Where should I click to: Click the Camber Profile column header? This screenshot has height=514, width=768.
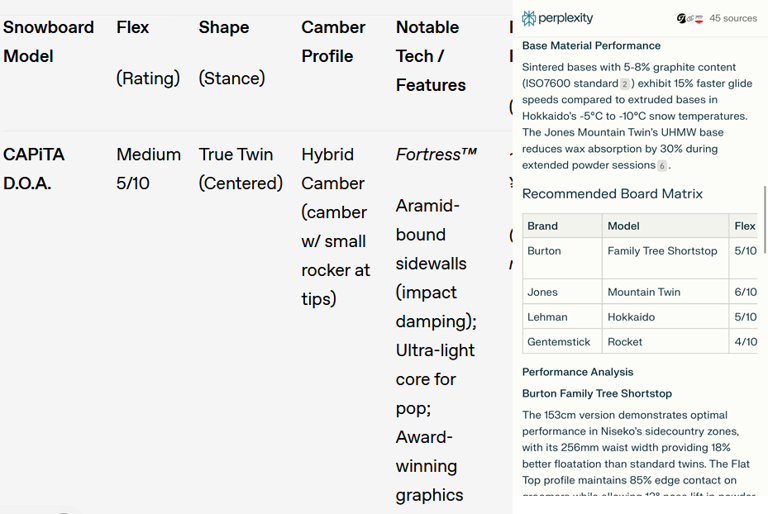click(333, 42)
